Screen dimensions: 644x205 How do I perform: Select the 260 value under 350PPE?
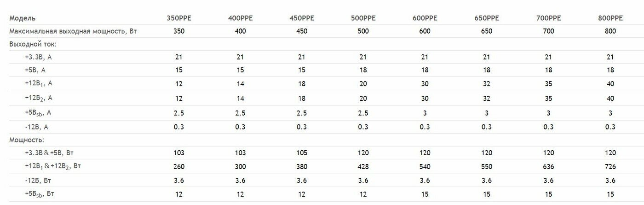tap(179, 165)
